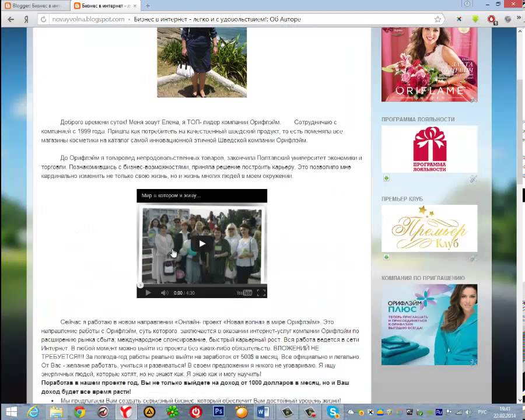Click green widget icon under loyalty banner
Image resolution: width=525 pixels, height=420 pixels.
(x=386, y=178)
